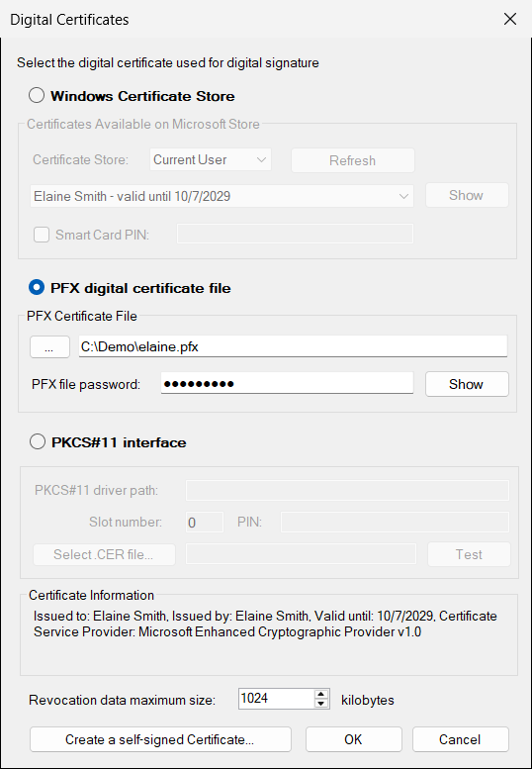This screenshot has height=769, width=532.
Task: Decrease the revocation data maximum size
Action: [320, 704]
